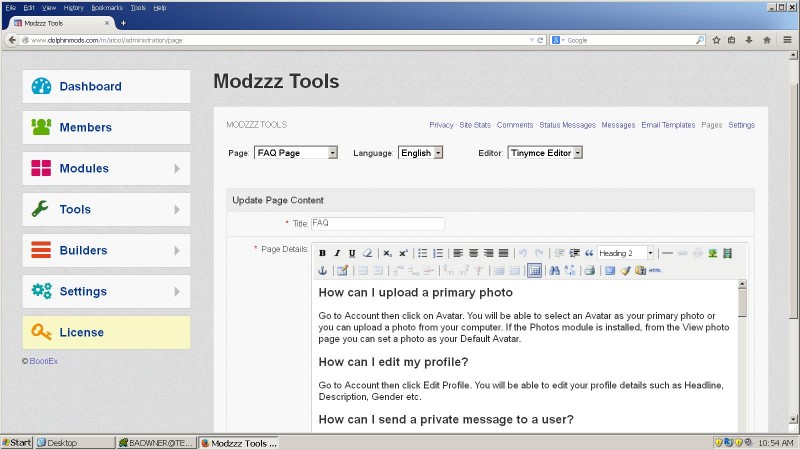Open the Edit menu

pos(29,8)
